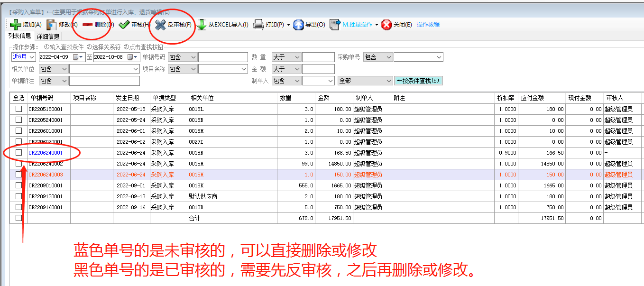644x286 pixels.
Task: Select the 列表信息 tab
Action: pos(19,37)
